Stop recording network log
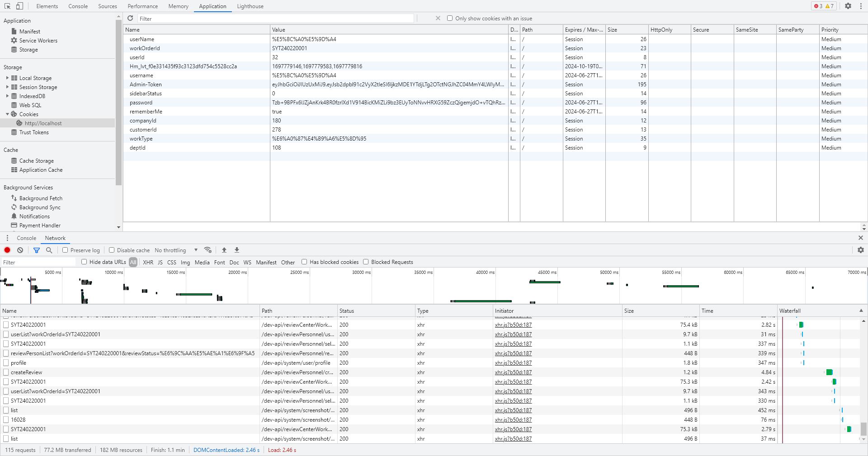 point(7,250)
